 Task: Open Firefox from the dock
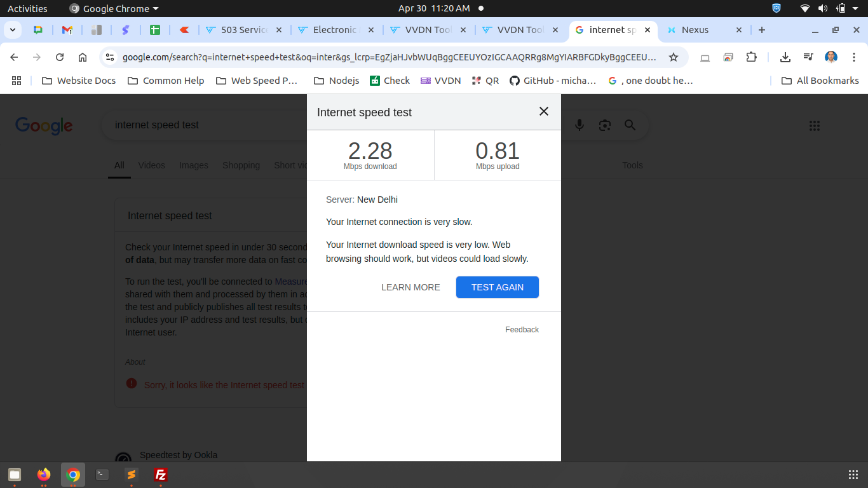click(44, 475)
